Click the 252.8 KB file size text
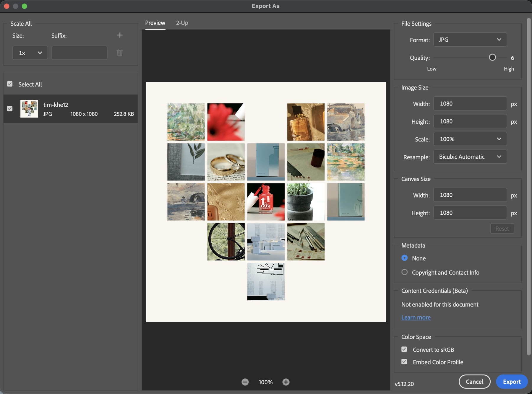The height and width of the screenshot is (394, 532). point(124,114)
